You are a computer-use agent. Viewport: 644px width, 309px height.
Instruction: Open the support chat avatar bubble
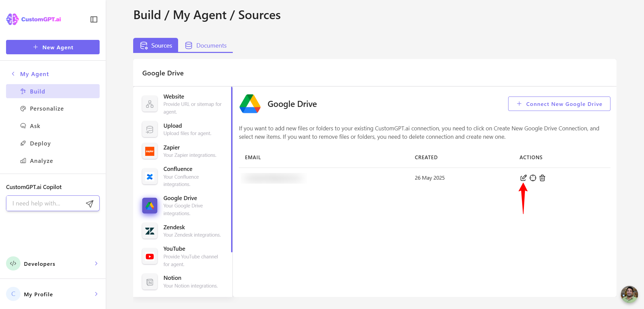coord(629,294)
